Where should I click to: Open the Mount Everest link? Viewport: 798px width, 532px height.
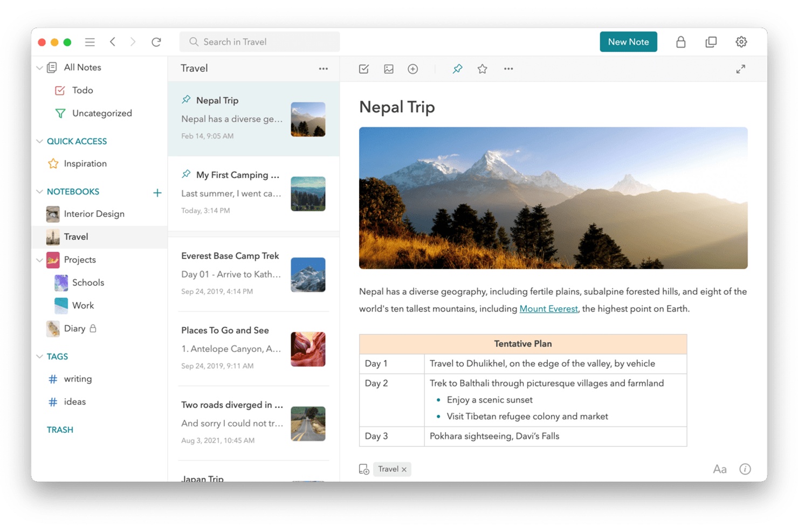coord(548,308)
